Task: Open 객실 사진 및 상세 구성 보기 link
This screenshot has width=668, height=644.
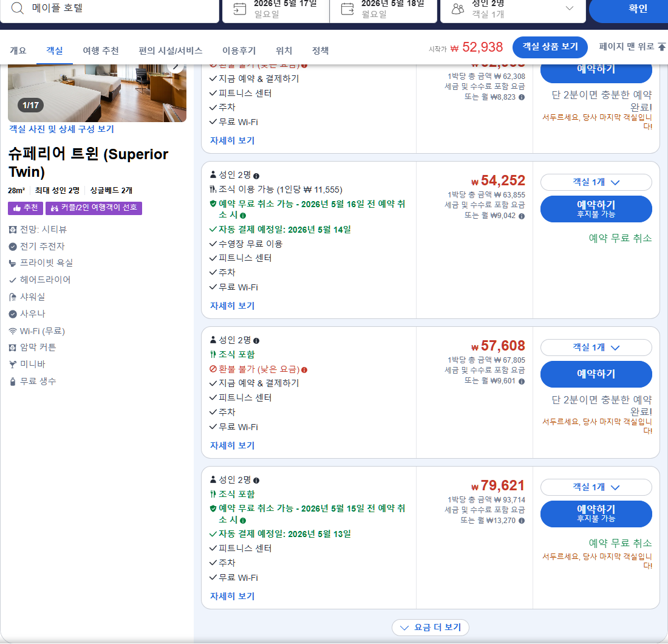Action: point(61,129)
